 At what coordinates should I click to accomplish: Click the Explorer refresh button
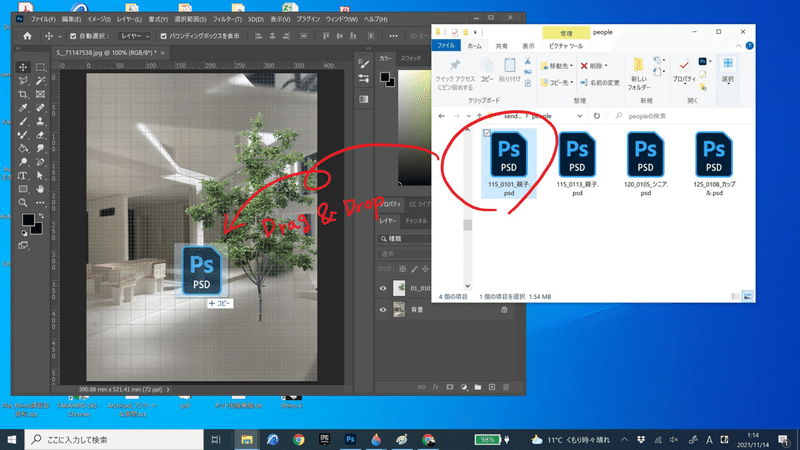pos(596,116)
